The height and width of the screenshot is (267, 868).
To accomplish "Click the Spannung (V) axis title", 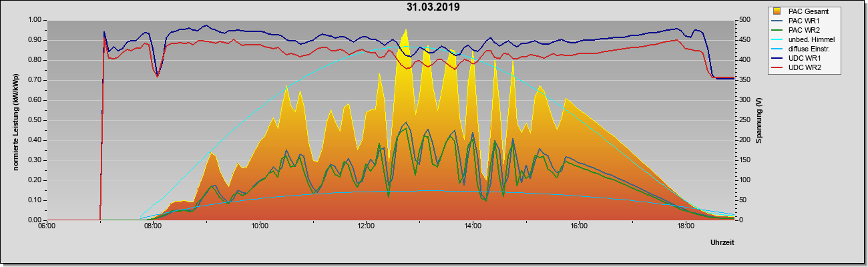I will (759, 120).
